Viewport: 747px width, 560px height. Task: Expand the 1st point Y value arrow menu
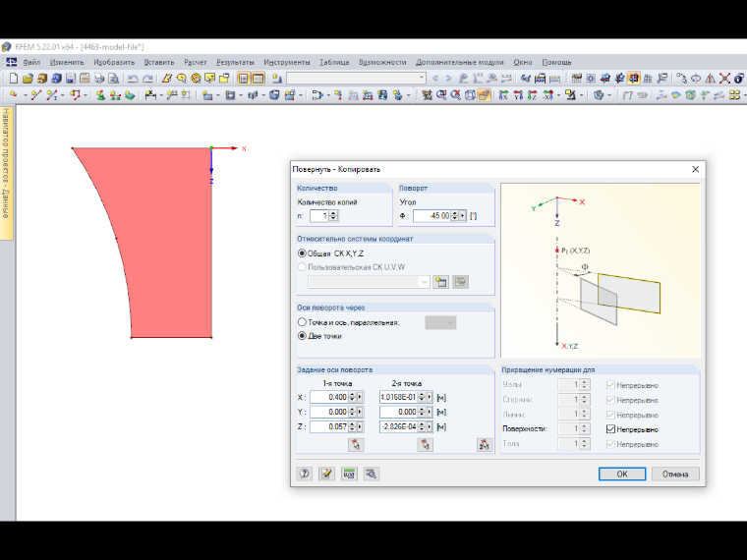point(360,412)
